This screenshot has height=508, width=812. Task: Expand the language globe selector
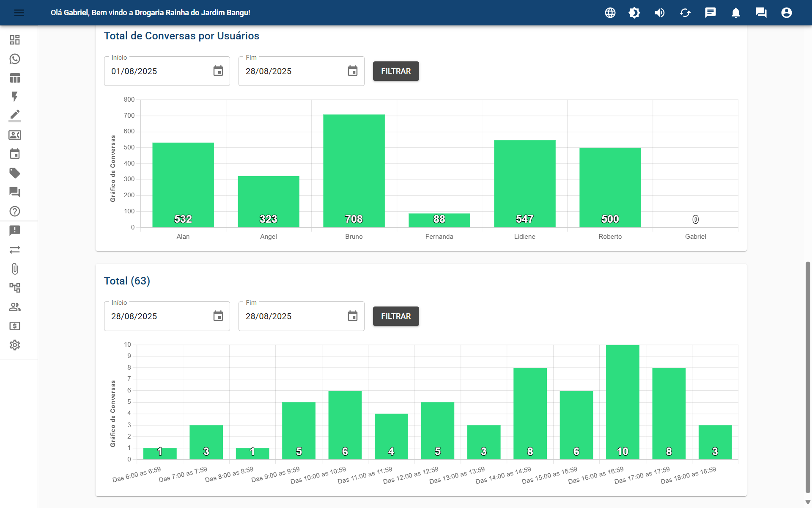(x=610, y=13)
